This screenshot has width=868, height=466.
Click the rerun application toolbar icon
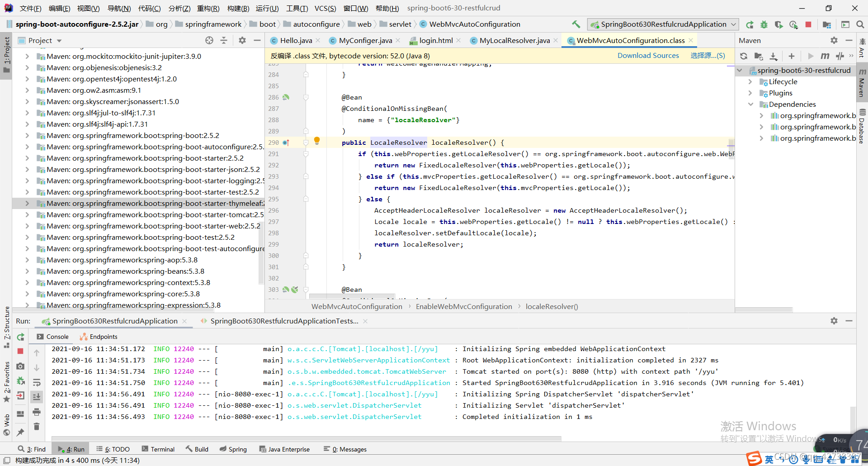[x=750, y=24]
